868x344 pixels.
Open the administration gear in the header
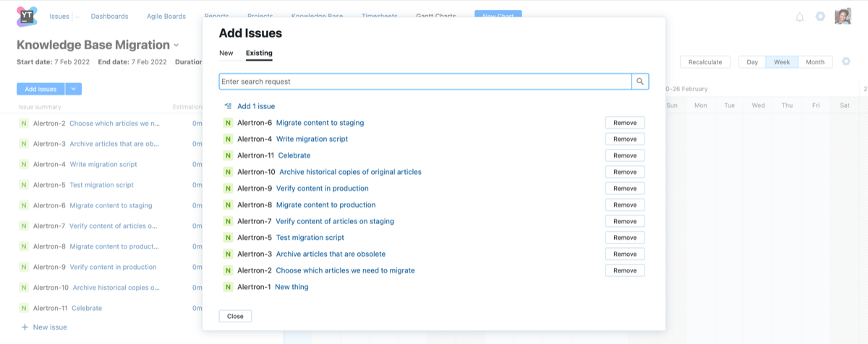(820, 16)
